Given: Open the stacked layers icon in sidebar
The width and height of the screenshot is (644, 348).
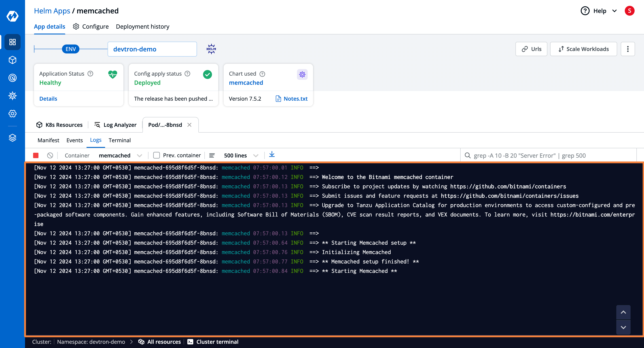Looking at the screenshot, I should 12,138.
